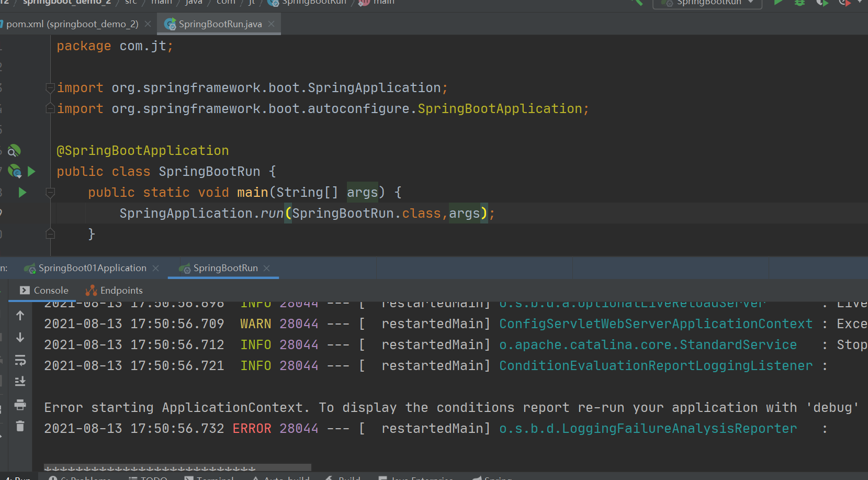Clear all console output with trash icon
The image size is (868, 480).
click(x=20, y=426)
